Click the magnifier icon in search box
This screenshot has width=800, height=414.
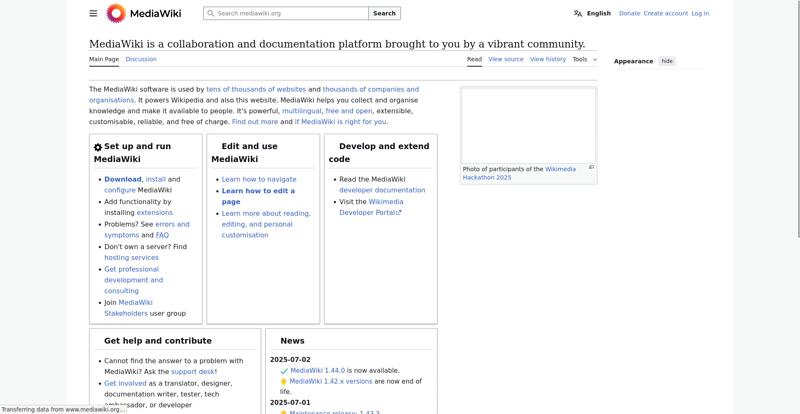coord(210,13)
